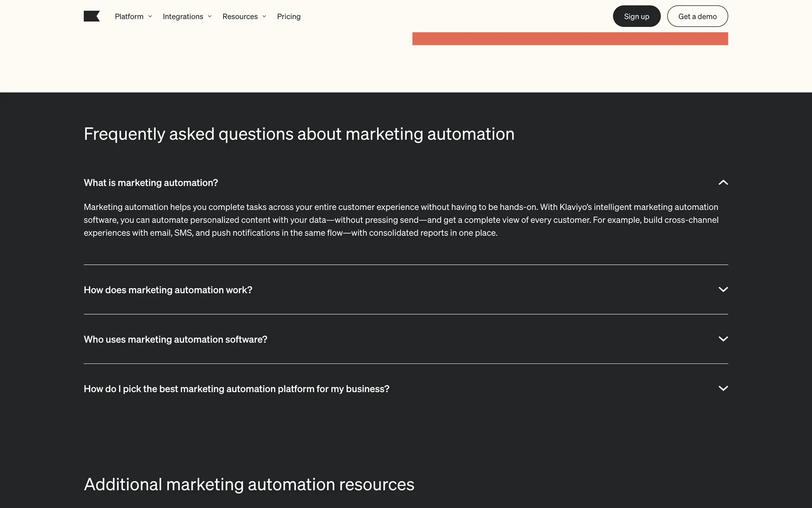Open the Resources menu
The height and width of the screenshot is (508, 812).
240,17
